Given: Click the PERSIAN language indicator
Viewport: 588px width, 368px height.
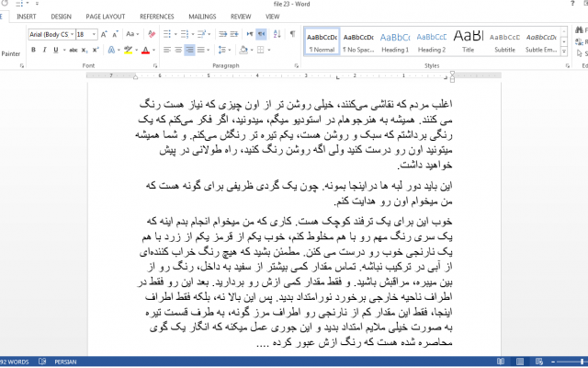Looking at the screenshot, I should coord(65,362).
